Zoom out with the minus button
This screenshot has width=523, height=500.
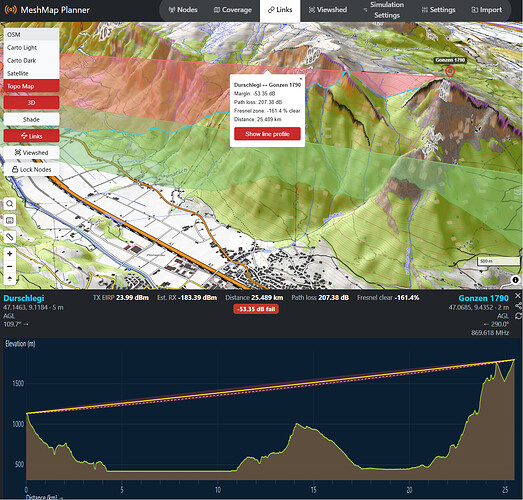(x=10, y=266)
